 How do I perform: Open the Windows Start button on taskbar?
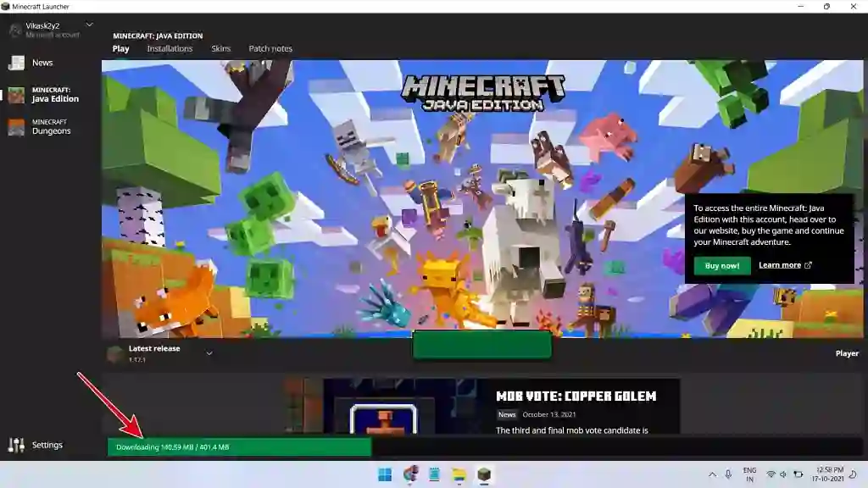click(x=385, y=474)
